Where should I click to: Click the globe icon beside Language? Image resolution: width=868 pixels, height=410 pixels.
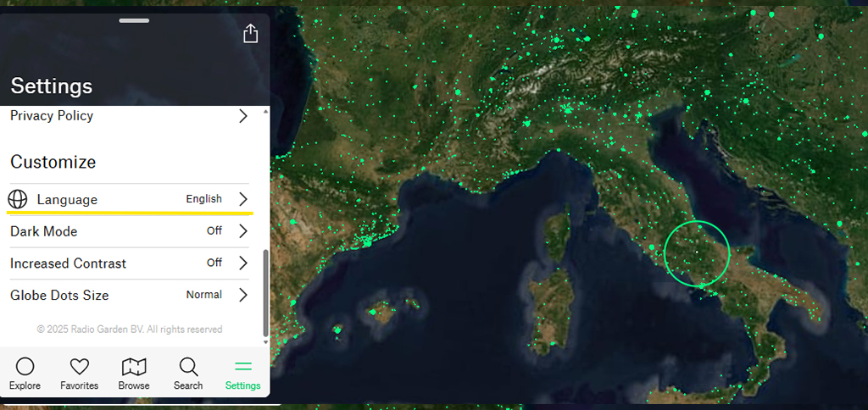(x=18, y=199)
